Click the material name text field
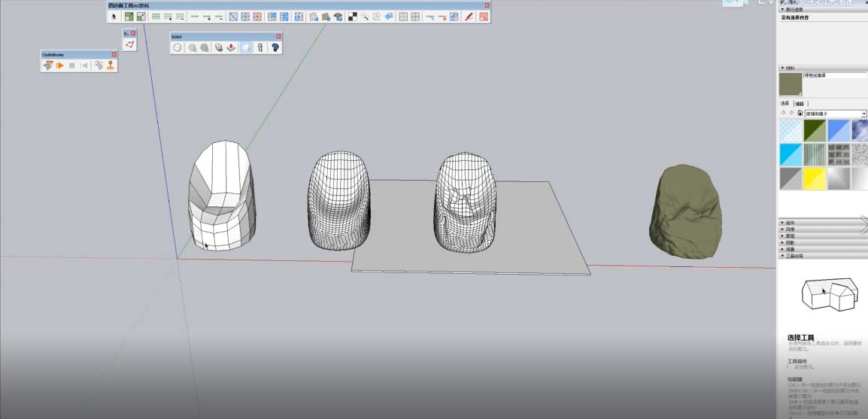 click(x=835, y=76)
